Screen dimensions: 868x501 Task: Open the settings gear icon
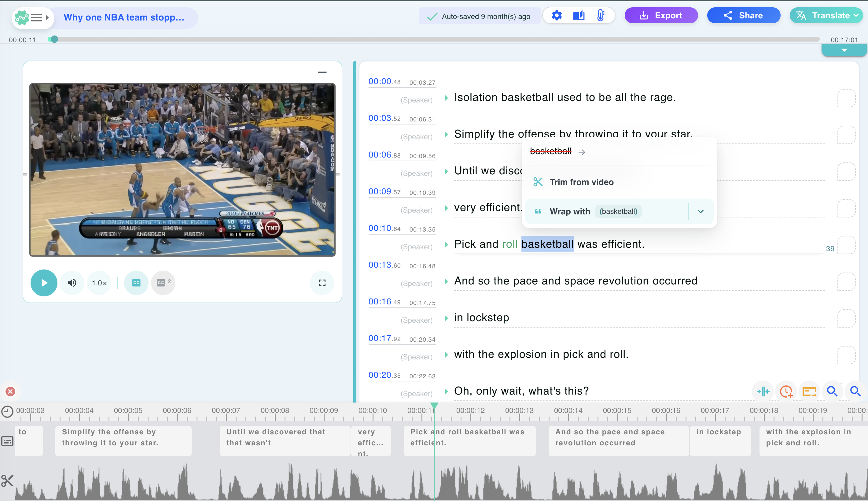point(557,16)
